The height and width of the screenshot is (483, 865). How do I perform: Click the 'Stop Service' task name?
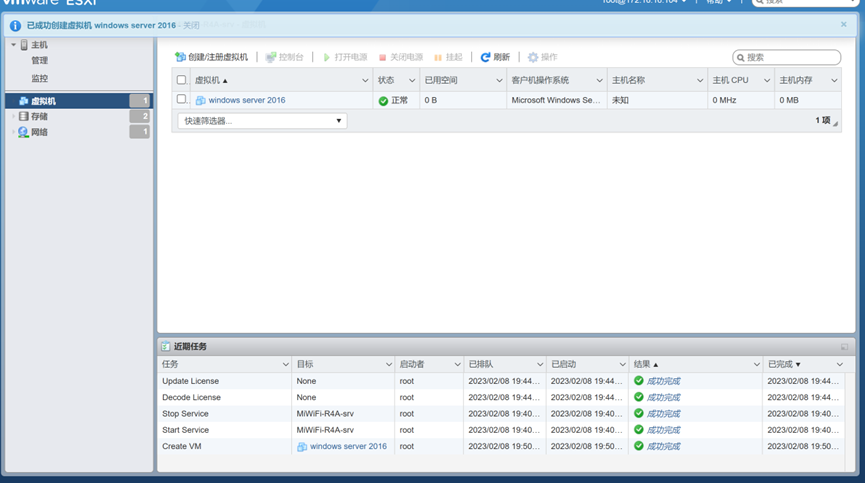click(x=185, y=414)
